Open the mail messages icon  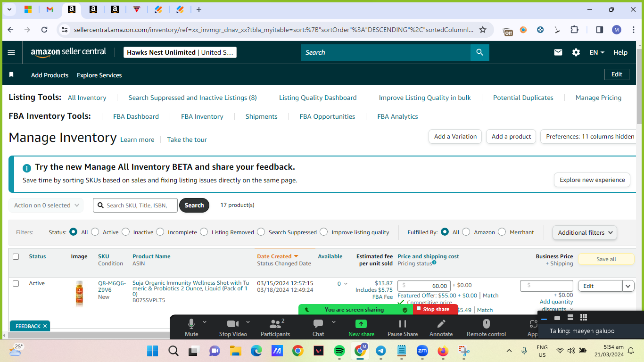[x=558, y=52]
